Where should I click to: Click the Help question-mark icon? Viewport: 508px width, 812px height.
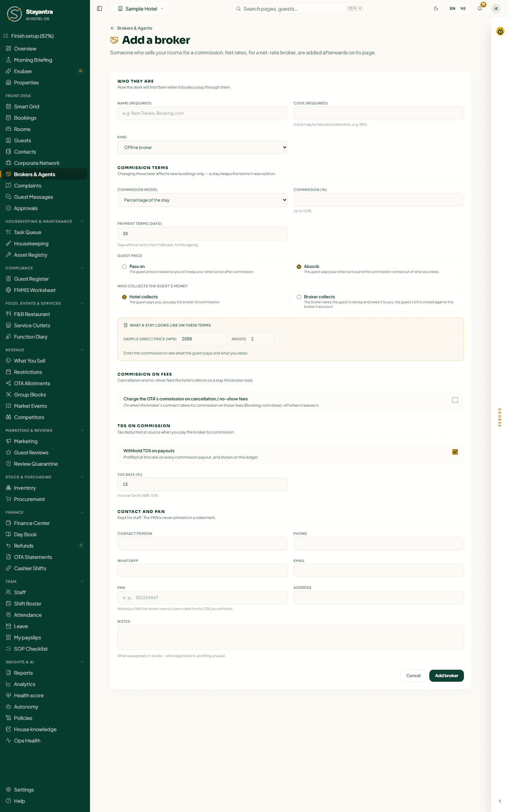point(8,801)
